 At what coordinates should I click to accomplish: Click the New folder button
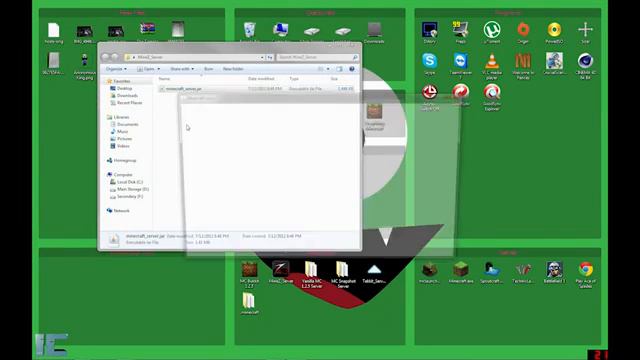233,69
